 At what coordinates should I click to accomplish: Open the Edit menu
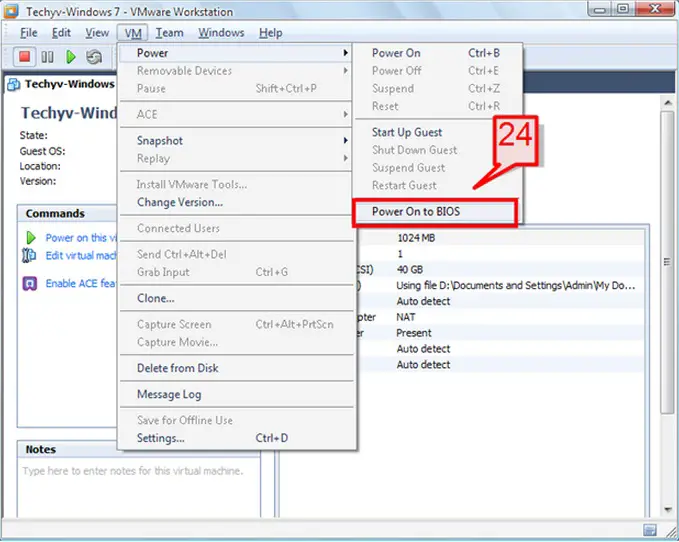(x=61, y=32)
